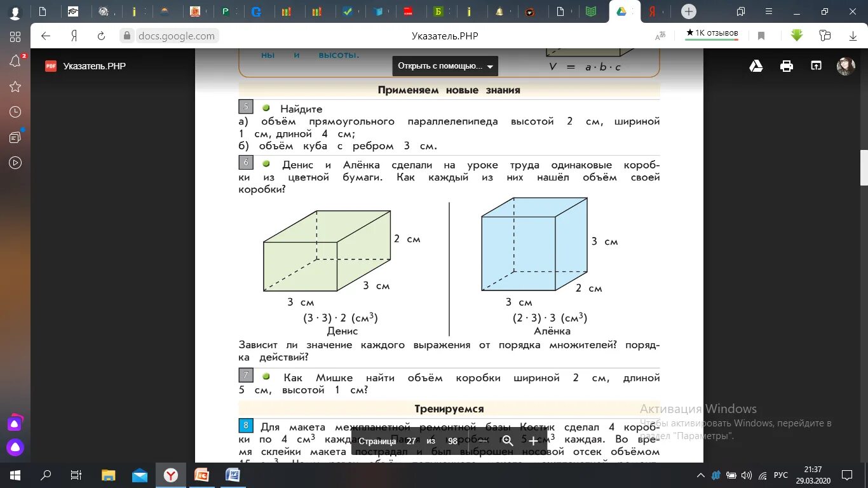Screen dimensions: 868x488
Task: Click the docs.google.com address field
Action: click(177, 36)
